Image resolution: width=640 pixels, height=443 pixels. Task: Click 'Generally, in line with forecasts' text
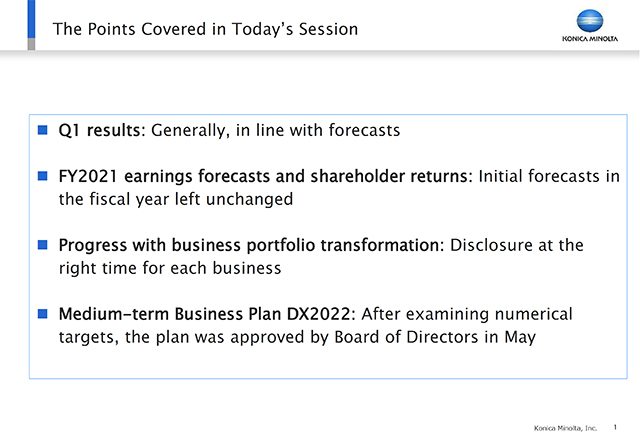(276, 131)
